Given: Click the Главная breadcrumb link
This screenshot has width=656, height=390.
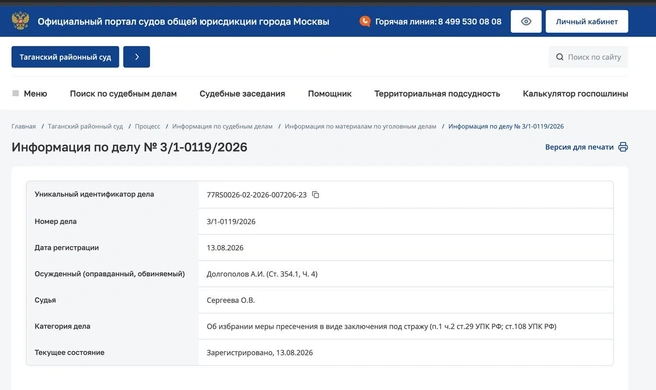Looking at the screenshot, I should 23,126.
